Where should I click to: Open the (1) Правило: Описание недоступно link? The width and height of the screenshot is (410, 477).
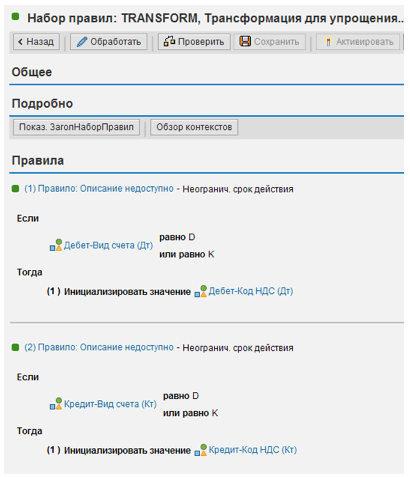point(99,189)
